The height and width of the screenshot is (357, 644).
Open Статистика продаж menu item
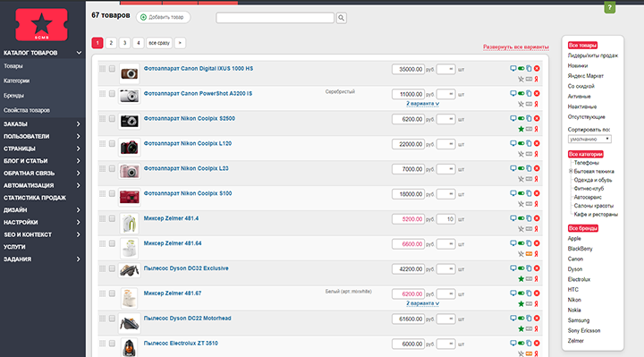(35, 198)
